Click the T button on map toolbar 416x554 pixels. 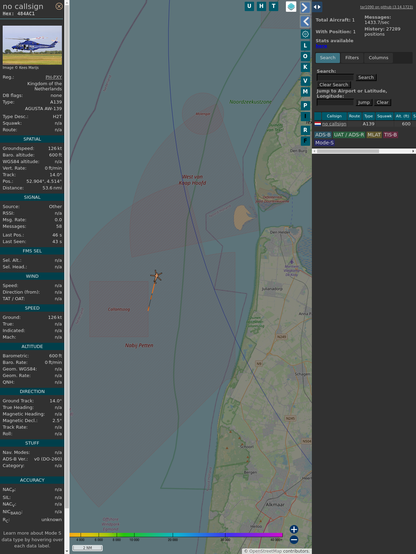click(x=273, y=6)
